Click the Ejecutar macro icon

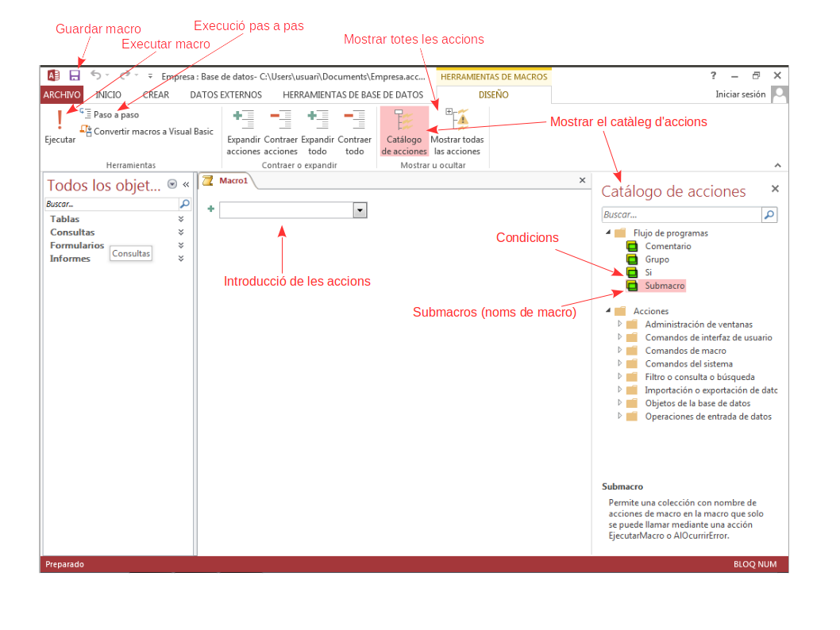[60, 121]
